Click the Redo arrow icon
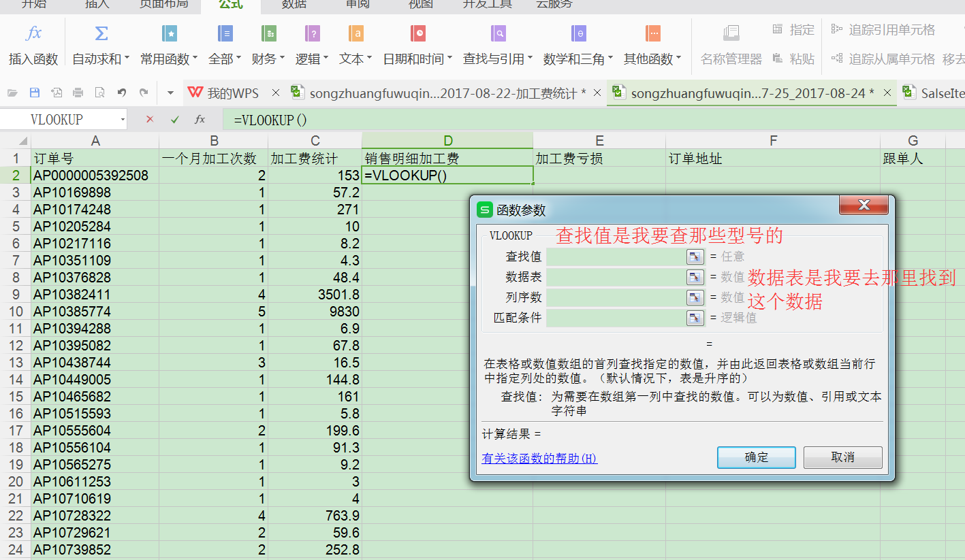This screenshot has height=560, width=965. [x=143, y=93]
